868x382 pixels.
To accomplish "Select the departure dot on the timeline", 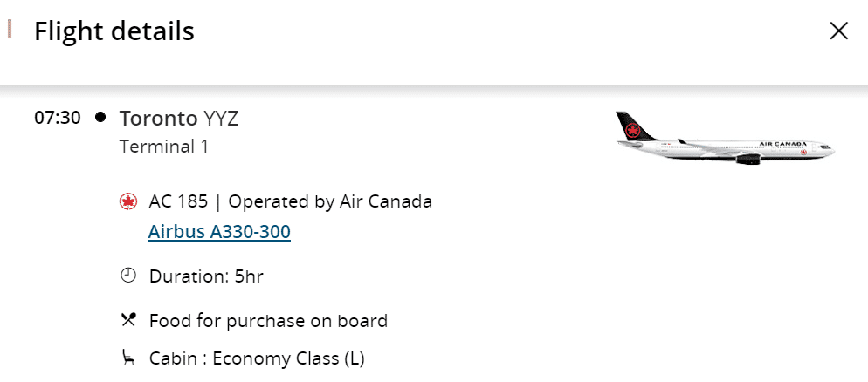I will [x=100, y=117].
